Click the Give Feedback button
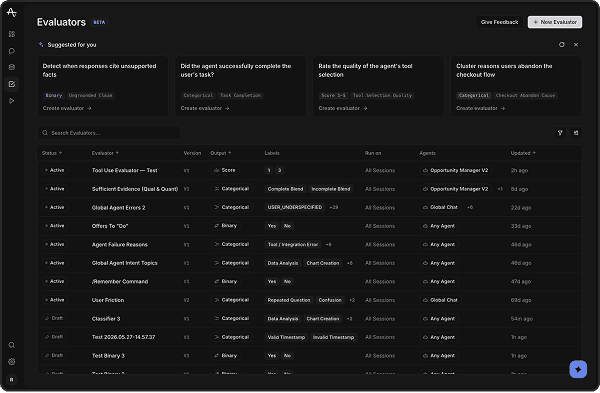This screenshot has width=600, height=393. pyautogui.click(x=499, y=22)
